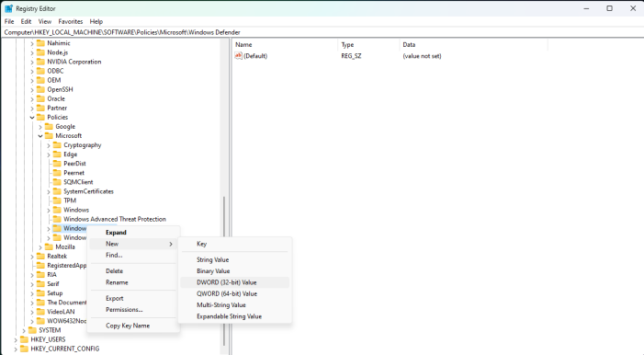
Task: Open the File menu
Action: pyautogui.click(x=9, y=21)
